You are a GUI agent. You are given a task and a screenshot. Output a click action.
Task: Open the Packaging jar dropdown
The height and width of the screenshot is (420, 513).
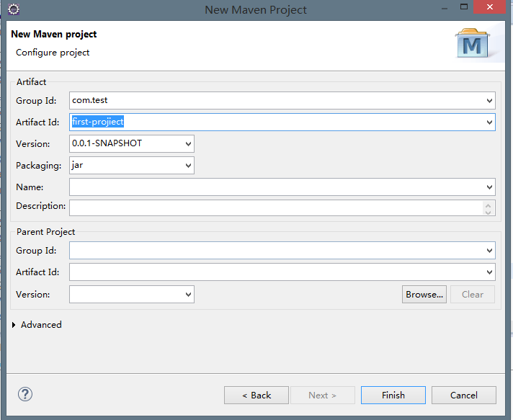188,166
